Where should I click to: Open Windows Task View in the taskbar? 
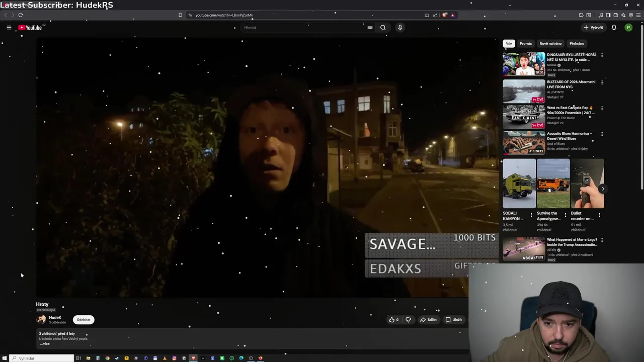coord(78,358)
